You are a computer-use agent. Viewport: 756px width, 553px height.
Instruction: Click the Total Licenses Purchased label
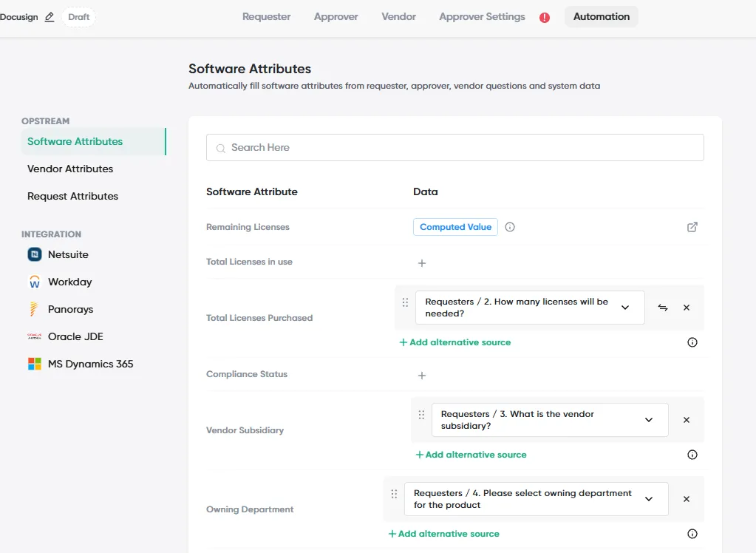(259, 318)
